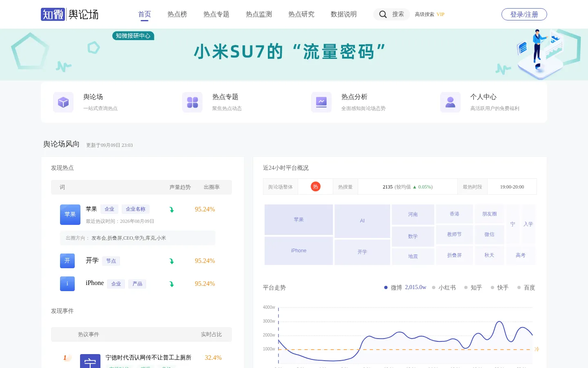Click 知微报研中心 badge on banner
Viewport: 588px width, 368px height.
[133, 36]
